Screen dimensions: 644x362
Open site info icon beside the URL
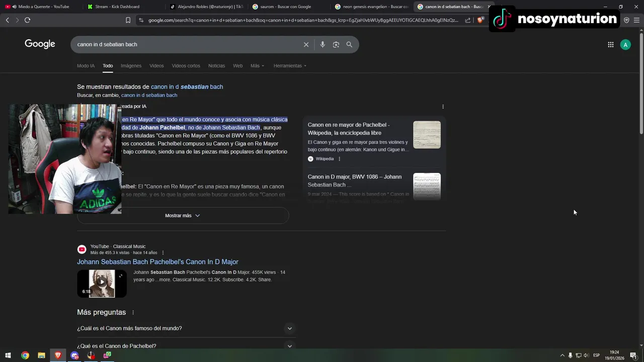[x=141, y=20]
